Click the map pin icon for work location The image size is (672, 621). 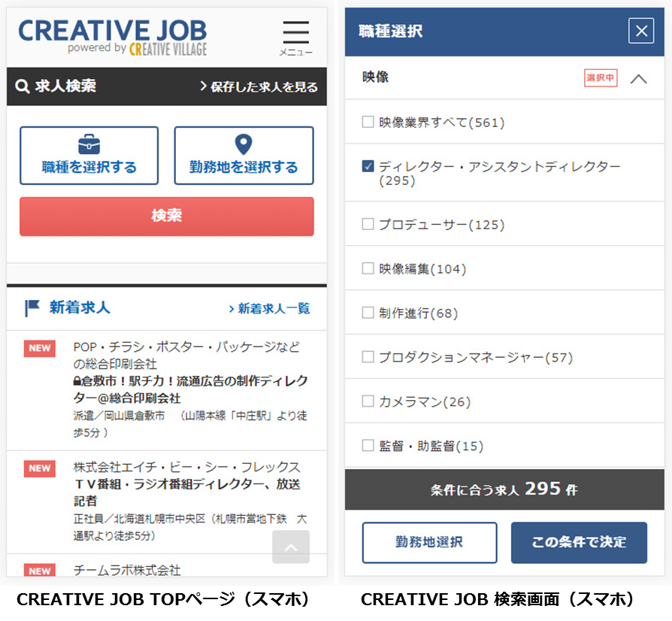pos(244,144)
